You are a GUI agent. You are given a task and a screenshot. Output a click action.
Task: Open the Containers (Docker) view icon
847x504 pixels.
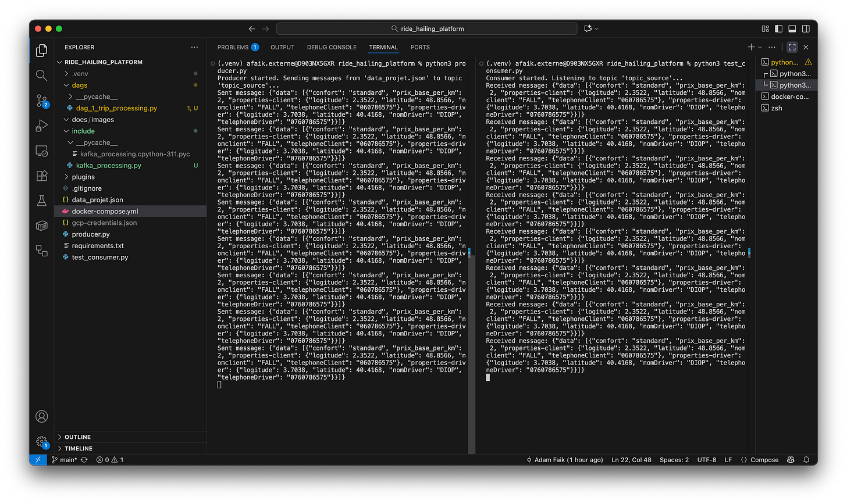click(41, 226)
